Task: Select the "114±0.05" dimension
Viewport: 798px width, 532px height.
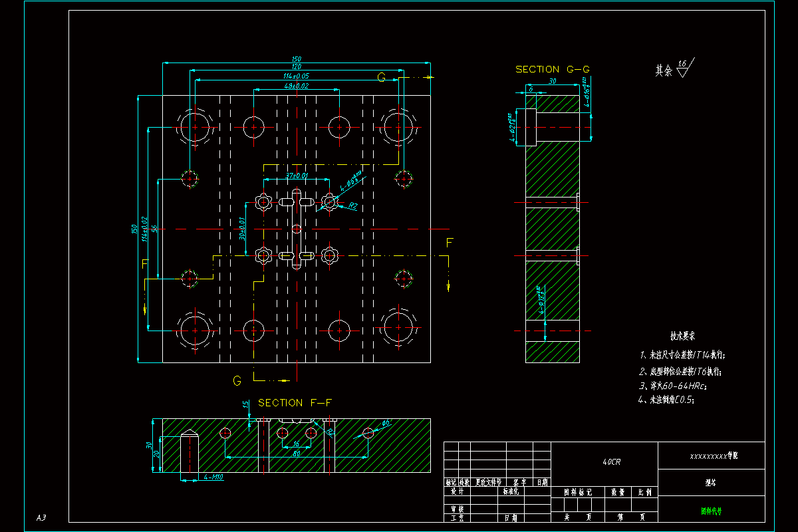Action: point(296,76)
